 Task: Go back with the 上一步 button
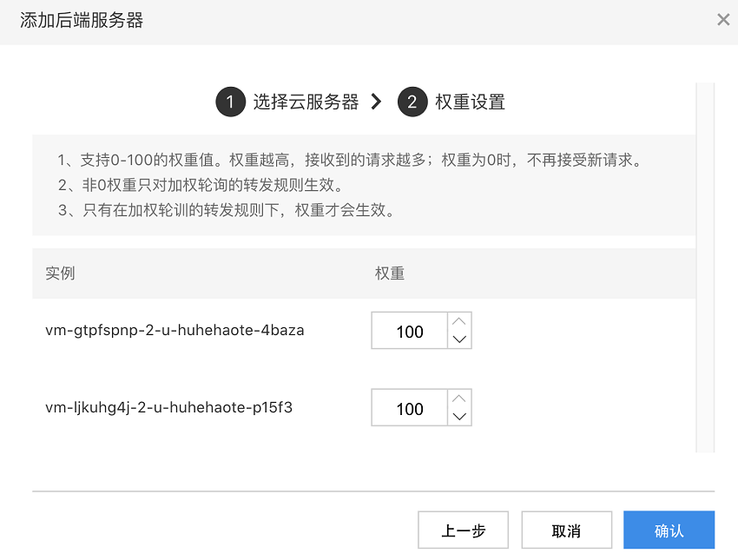coord(464,530)
